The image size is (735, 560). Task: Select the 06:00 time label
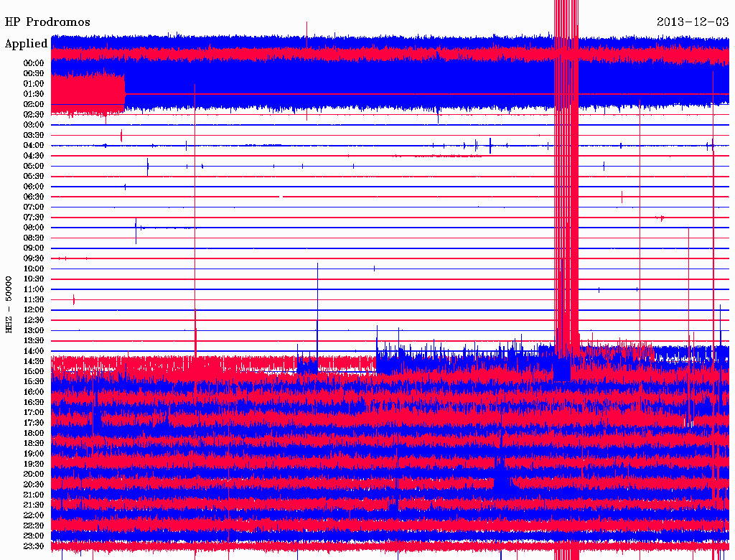coord(34,186)
